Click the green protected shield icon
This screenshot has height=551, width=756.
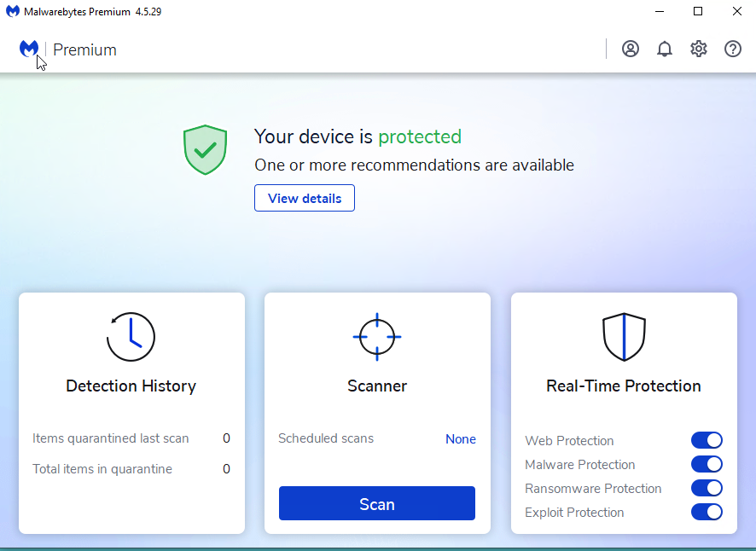(x=205, y=150)
